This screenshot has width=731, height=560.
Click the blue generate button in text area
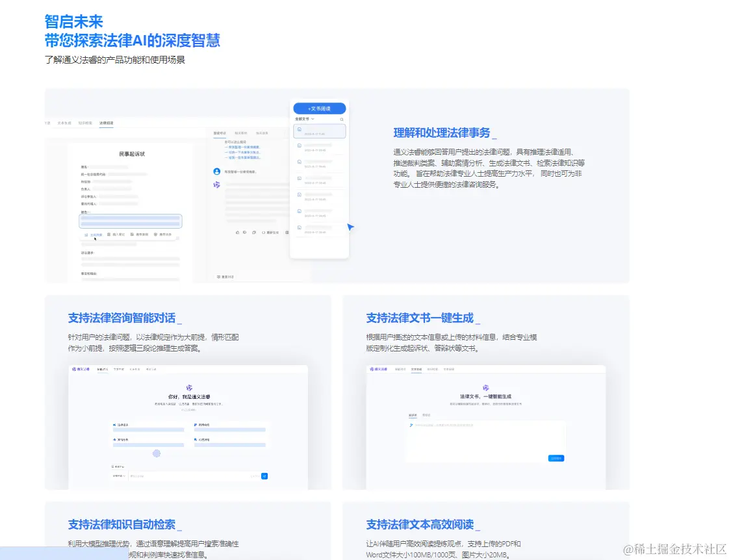click(556, 459)
